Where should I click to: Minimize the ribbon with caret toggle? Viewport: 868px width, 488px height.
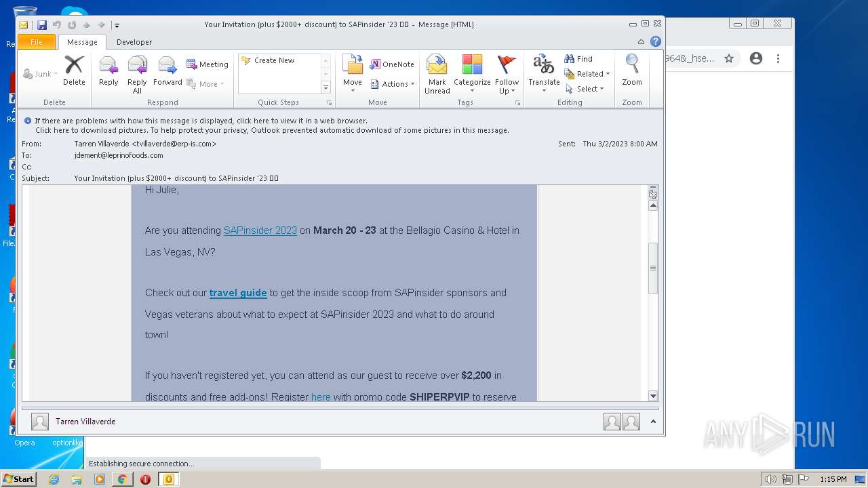[x=642, y=42]
